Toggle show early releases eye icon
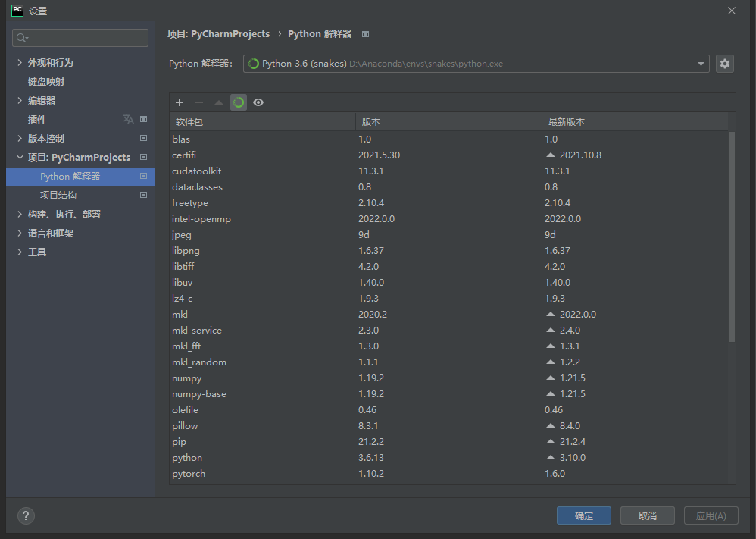Image resolution: width=756 pixels, height=539 pixels. pyautogui.click(x=258, y=102)
